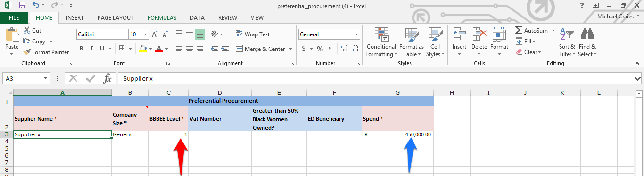Open Sort & Filter menu
644x176 pixels.
click(567, 42)
